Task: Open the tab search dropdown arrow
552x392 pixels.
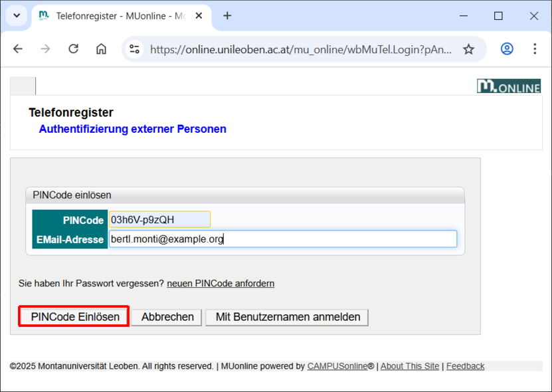Action: tap(17, 17)
